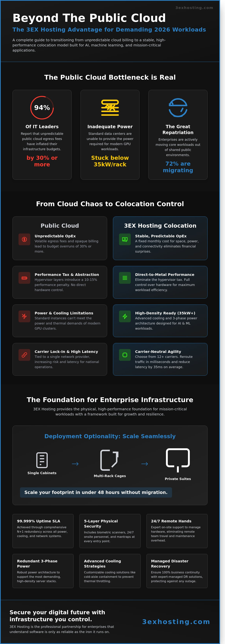
Task: Click the 'Advanced Cooling Strategies' card title
Action: (103, 563)
